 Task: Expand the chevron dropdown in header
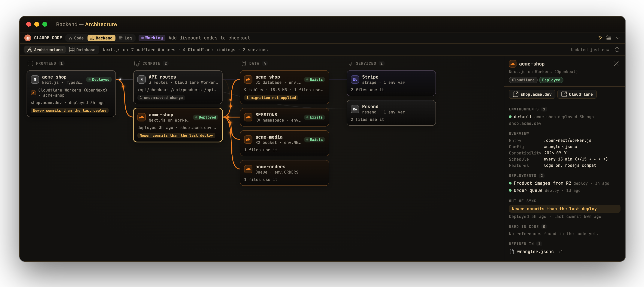[618, 38]
